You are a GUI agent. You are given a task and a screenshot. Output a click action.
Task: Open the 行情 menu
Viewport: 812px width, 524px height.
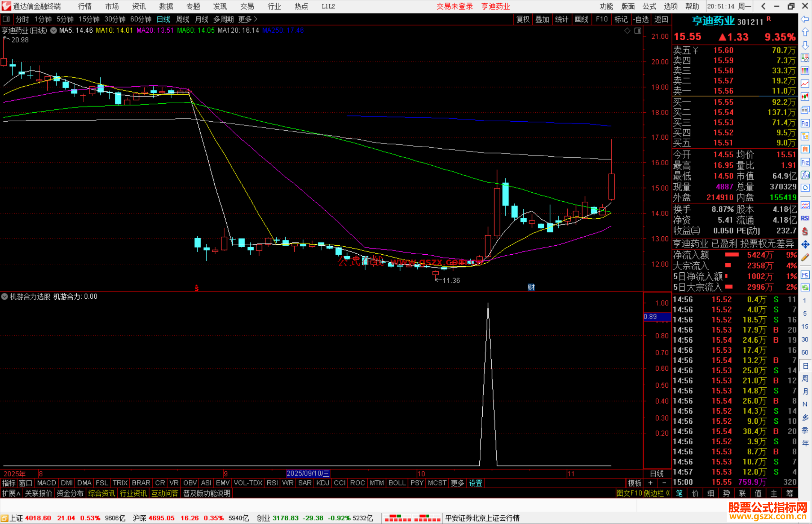(85, 6)
